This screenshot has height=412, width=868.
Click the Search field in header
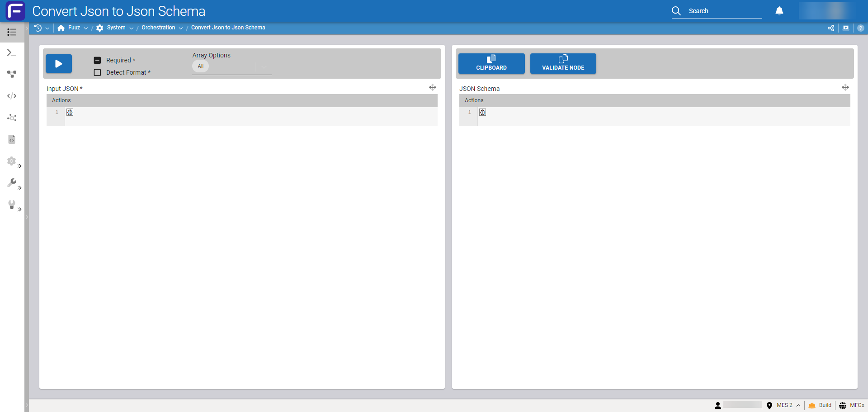[x=723, y=11]
